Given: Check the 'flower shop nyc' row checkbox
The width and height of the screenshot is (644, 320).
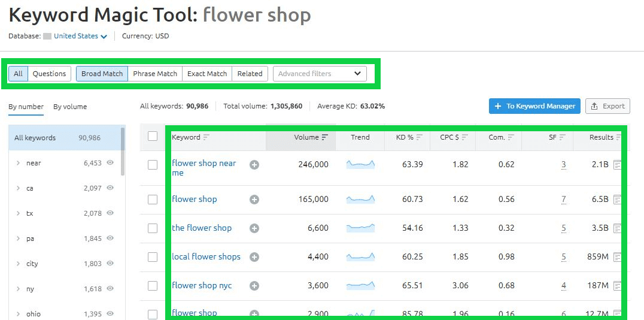Looking at the screenshot, I should 153,286.
